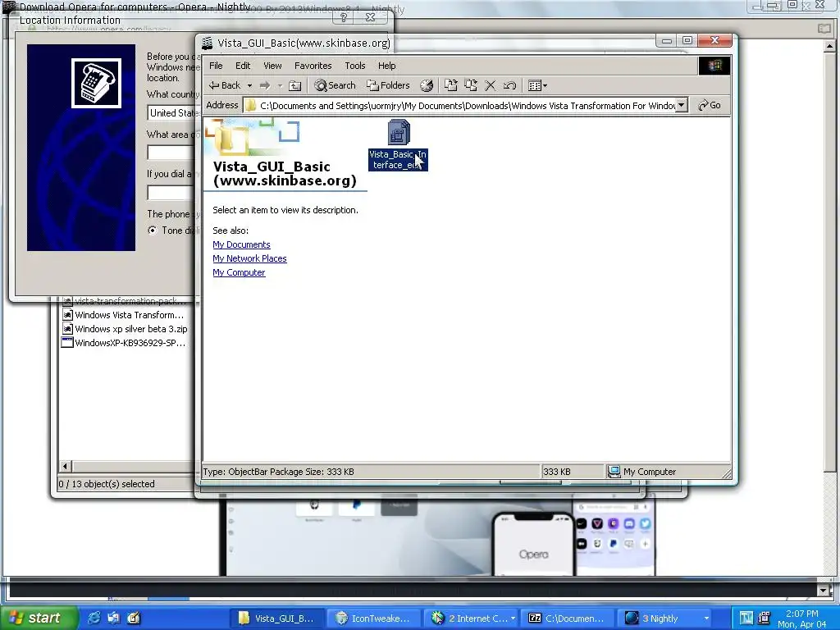Switch to Vista_GUI_B... taskbar button
The image size is (840, 630).
pos(277,619)
